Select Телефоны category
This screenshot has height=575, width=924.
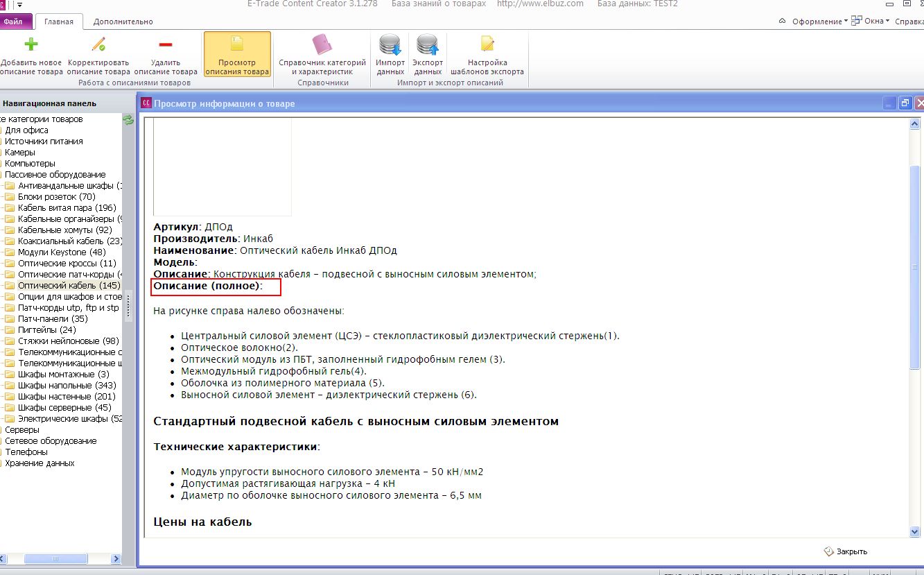pos(26,452)
